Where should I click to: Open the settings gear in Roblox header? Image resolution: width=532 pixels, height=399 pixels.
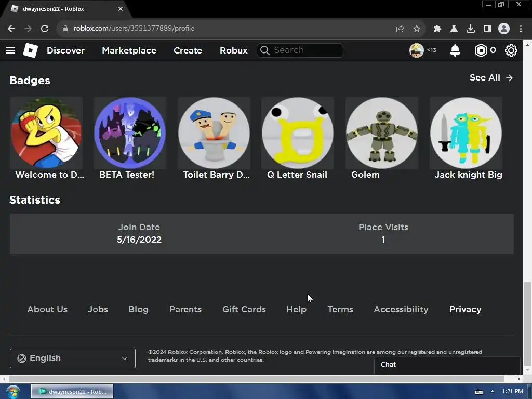click(511, 50)
